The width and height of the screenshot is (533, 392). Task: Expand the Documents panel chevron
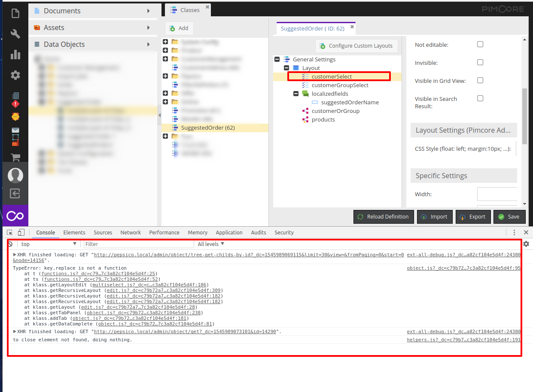(149, 10)
